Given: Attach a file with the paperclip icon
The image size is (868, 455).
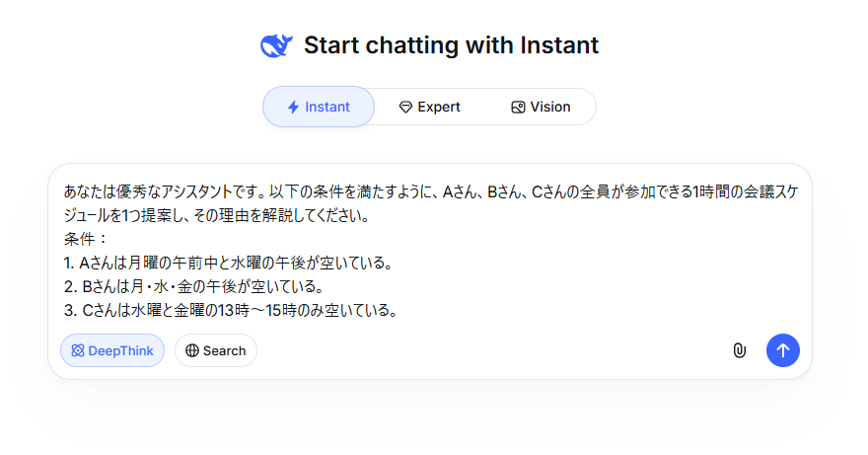Looking at the screenshot, I should (x=740, y=350).
